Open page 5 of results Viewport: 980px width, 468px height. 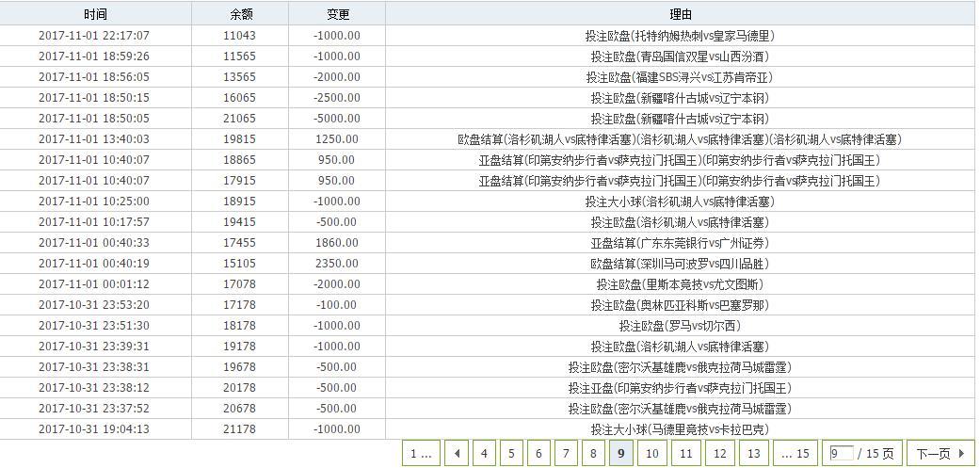coord(511,453)
